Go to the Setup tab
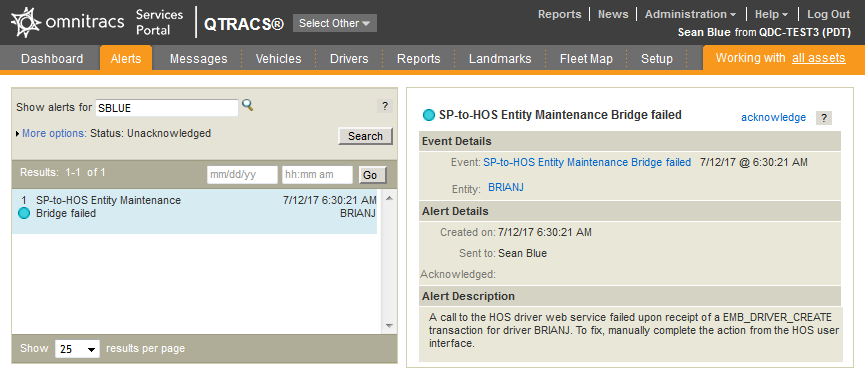Viewport: 865px width, 375px height. (x=656, y=58)
